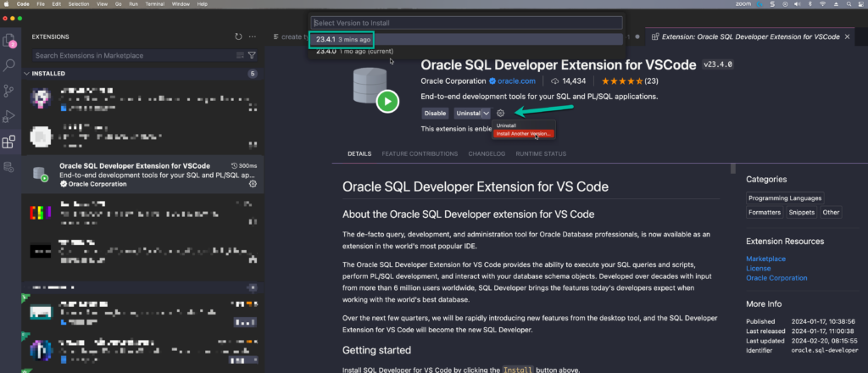Open the Source Control view

(x=10, y=91)
